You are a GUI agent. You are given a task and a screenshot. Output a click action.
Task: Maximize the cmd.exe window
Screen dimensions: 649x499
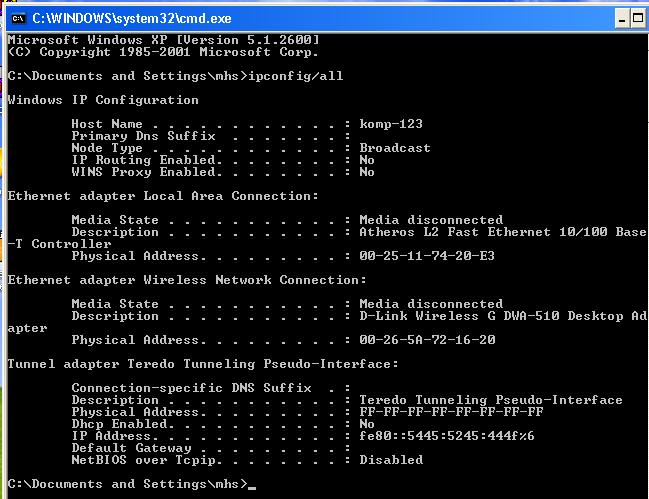pyautogui.click(x=638, y=19)
